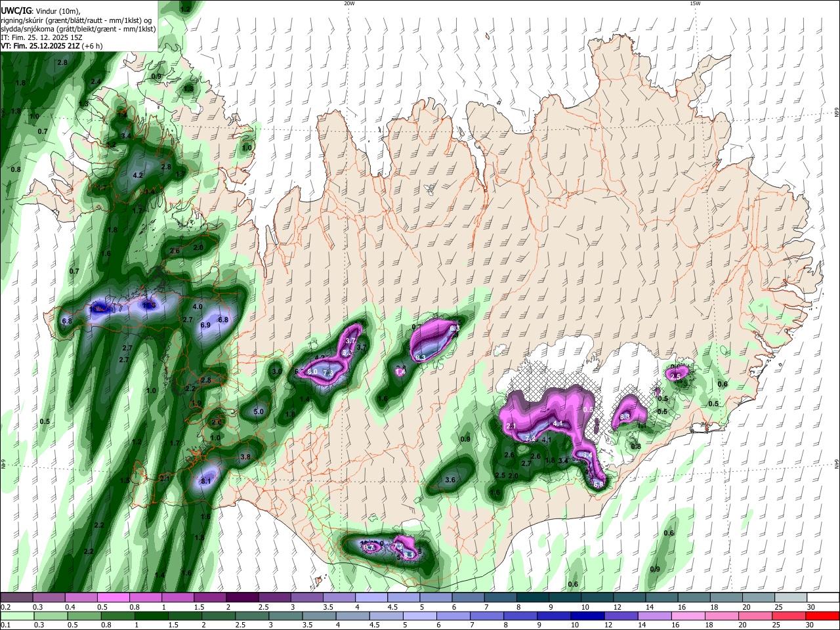840x630 pixels.
Task: Click the '0.2' label in the upper legend row
Action: pyautogui.click(x=6, y=607)
